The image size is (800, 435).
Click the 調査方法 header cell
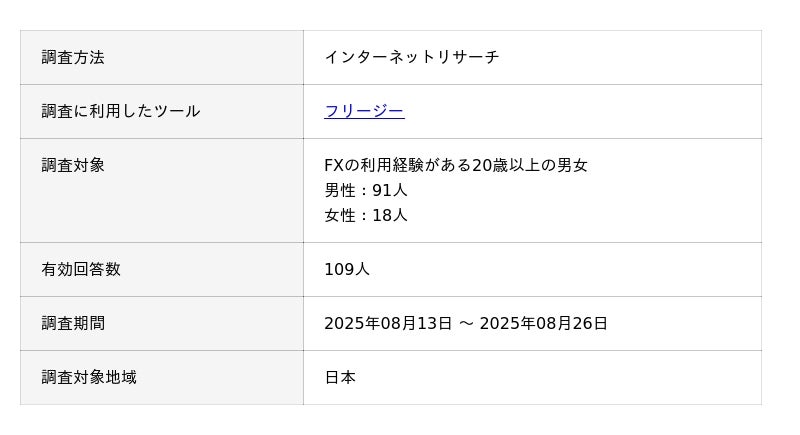tap(73, 57)
